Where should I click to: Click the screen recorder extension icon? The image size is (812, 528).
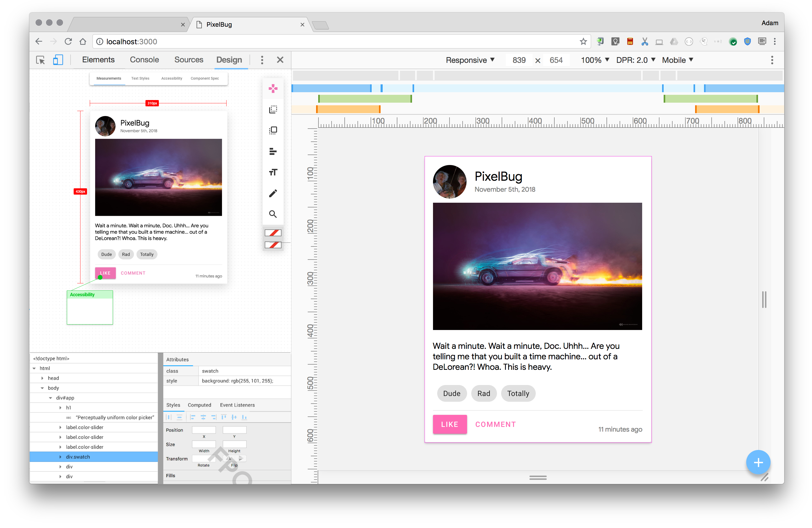point(762,42)
